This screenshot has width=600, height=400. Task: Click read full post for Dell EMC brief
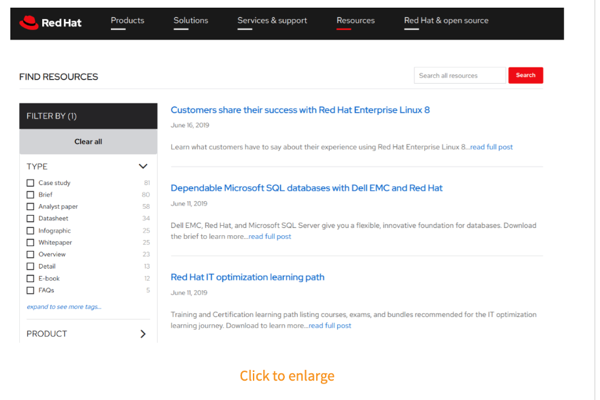click(x=270, y=237)
